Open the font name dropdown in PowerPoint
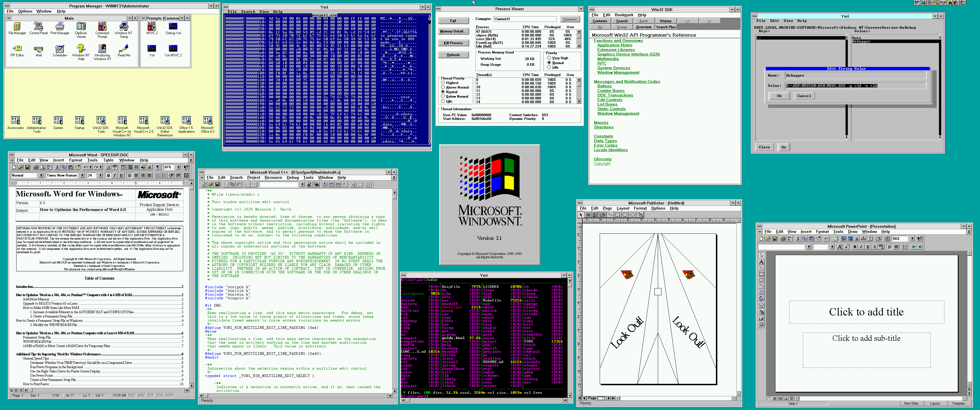Image resolution: width=980 pixels, height=410 pixels. [809, 247]
